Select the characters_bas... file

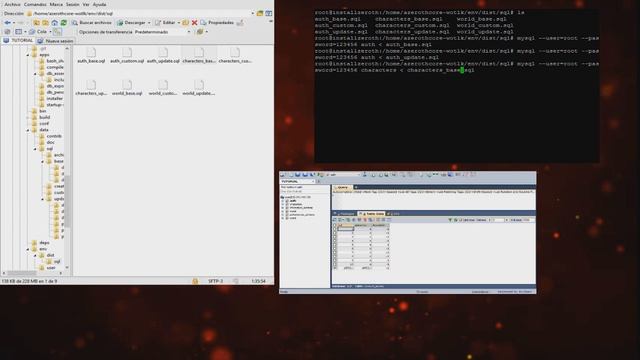[199, 56]
